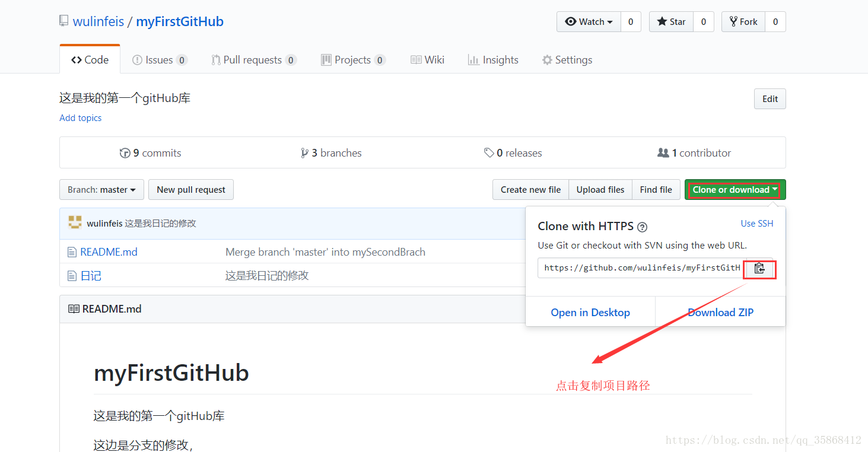Open README.md file in file list
This screenshot has width=868, height=452.
[109, 252]
